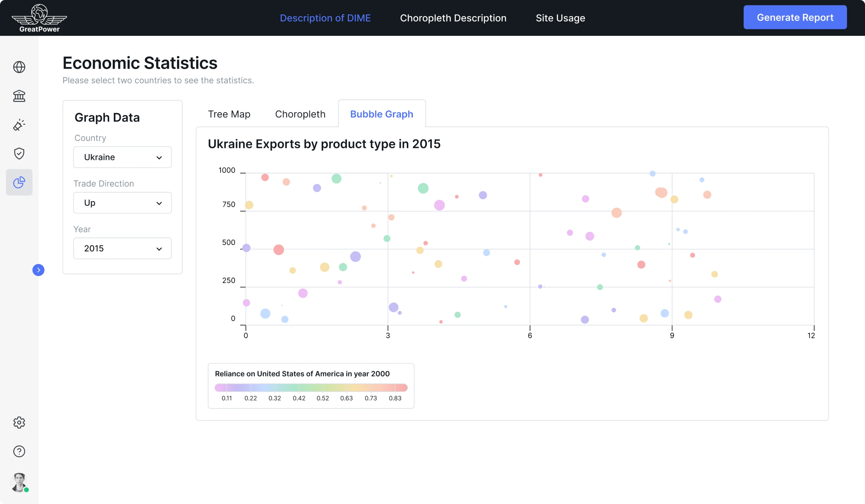Switch to the Tree Map tab

point(229,114)
